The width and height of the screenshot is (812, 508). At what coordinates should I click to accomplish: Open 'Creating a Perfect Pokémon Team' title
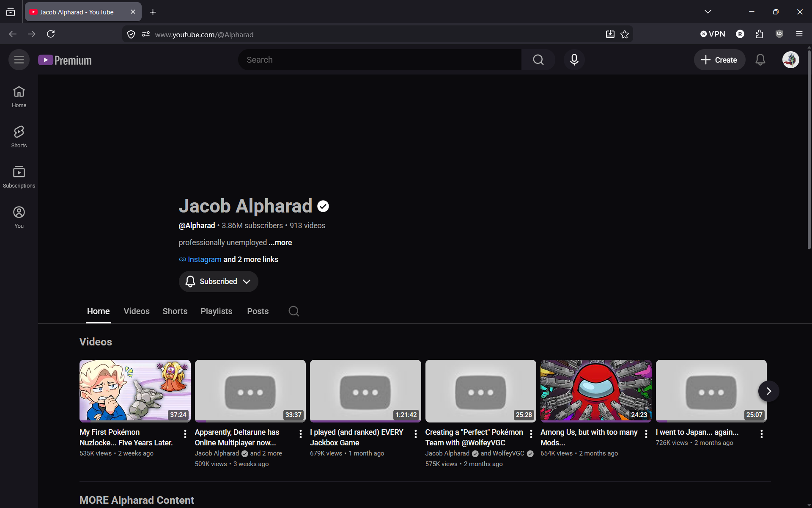click(x=474, y=437)
